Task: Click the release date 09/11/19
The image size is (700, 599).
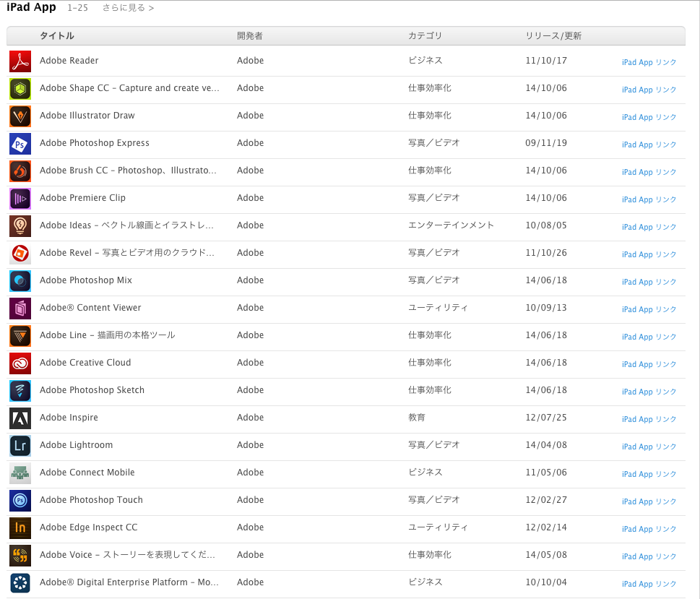Action: (546, 143)
